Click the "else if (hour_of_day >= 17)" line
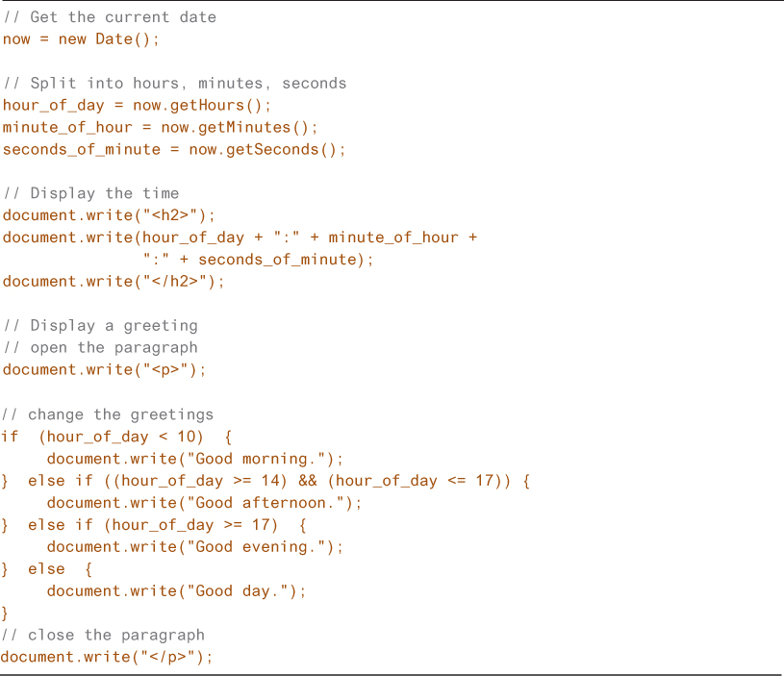The height and width of the screenshot is (676, 784). 154,525
